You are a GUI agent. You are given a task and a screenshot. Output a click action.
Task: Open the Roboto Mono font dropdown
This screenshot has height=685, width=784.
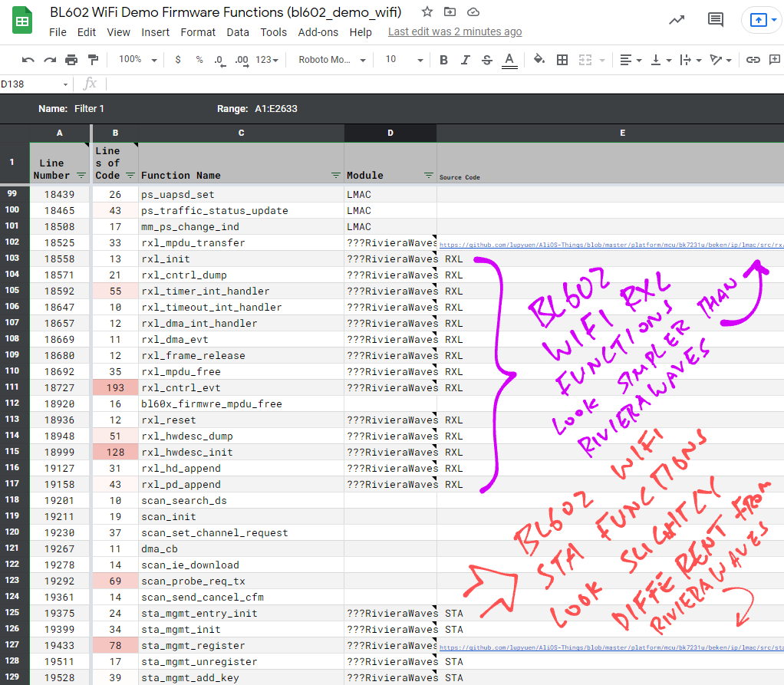(329, 60)
